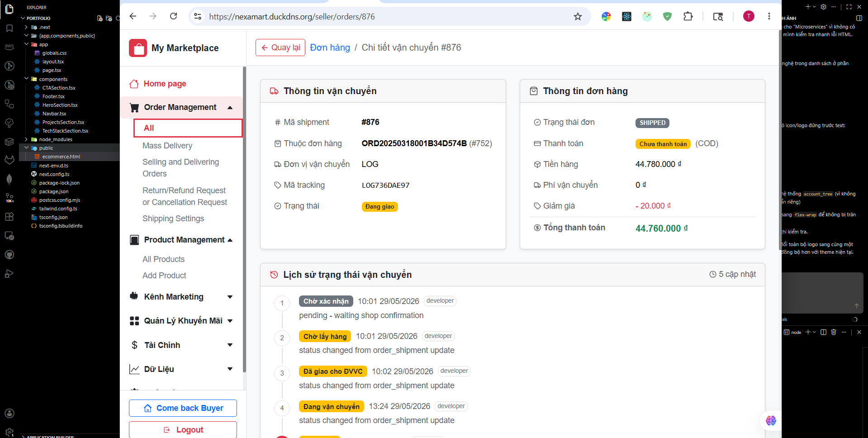Viewport: 868px width, 438px height.
Task: Click the browser back arrow
Action: (133, 16)
